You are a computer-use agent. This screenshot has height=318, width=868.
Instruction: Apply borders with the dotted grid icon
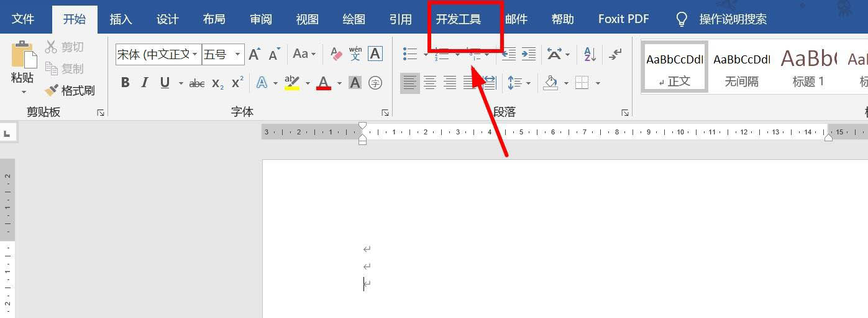point(582,83)
